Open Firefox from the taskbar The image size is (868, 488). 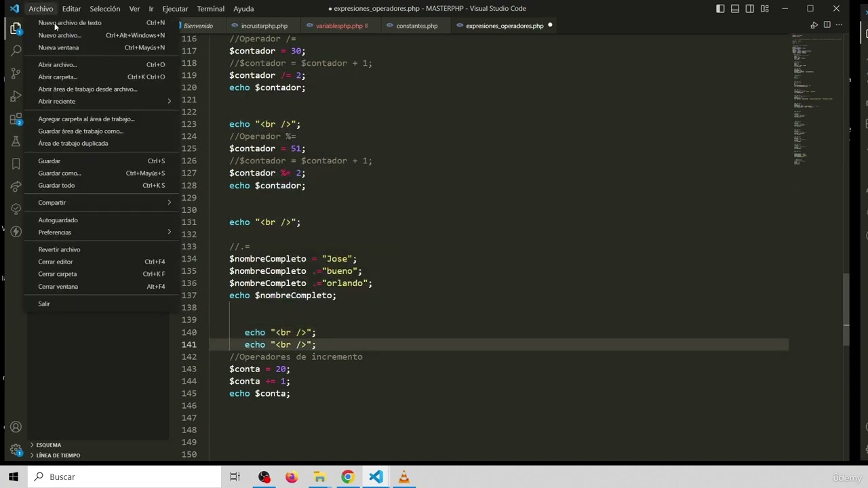(292, 476)
